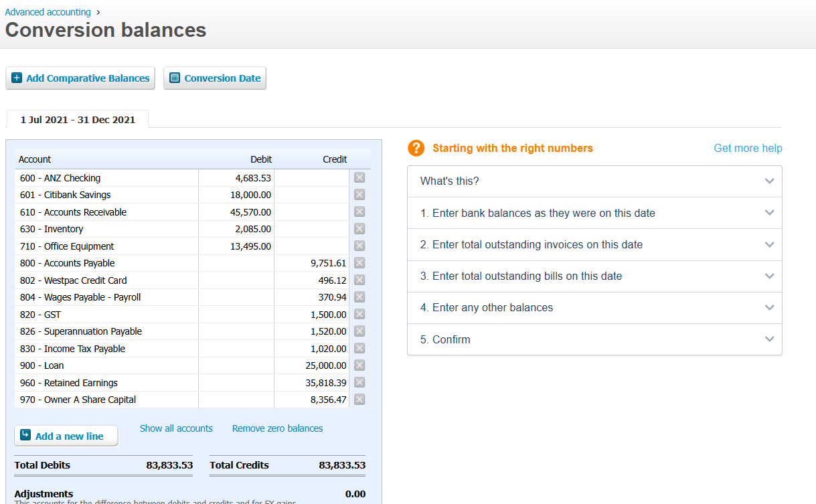Remove the 820 - GST balance line

pyautogui.click(x=359, y=315)
